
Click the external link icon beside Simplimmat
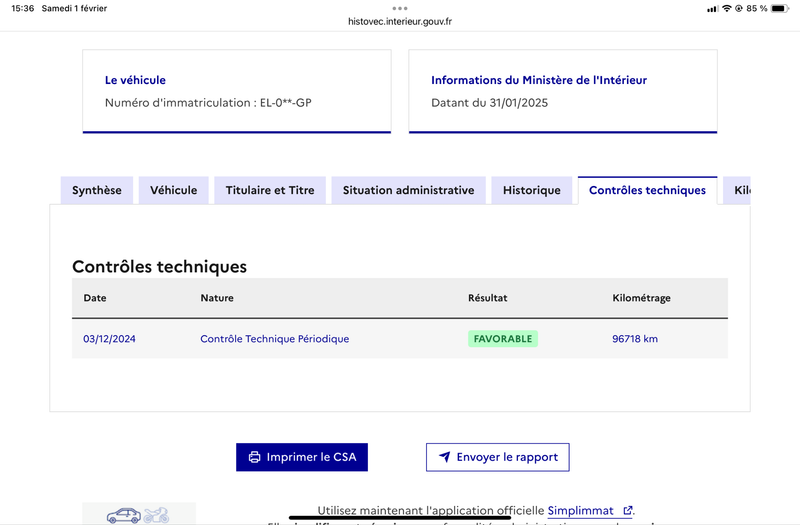click(628, 510)
